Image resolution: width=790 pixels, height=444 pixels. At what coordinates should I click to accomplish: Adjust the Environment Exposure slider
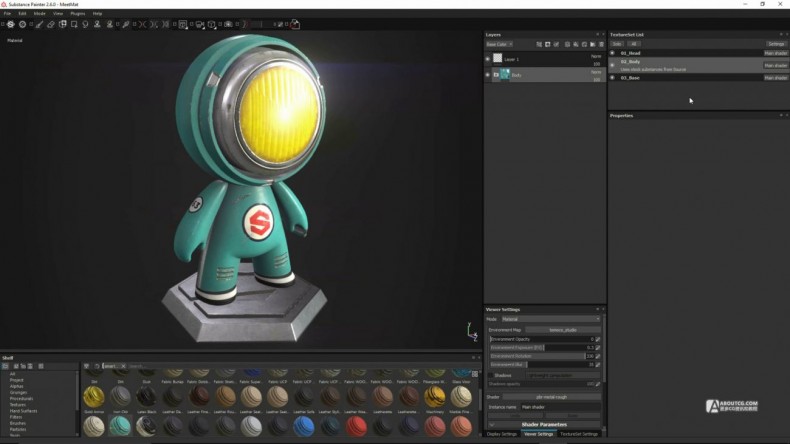coord(542,348)
